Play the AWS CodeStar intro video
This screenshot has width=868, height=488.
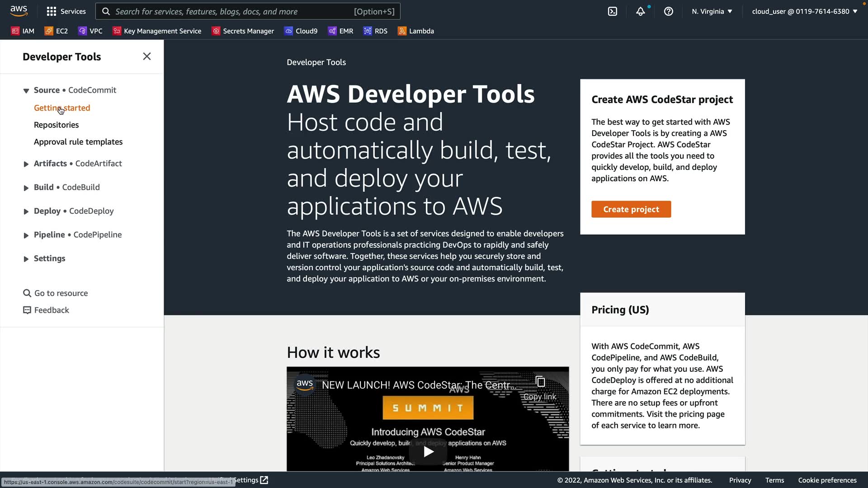pyautogui.click(x=428, y=451)
